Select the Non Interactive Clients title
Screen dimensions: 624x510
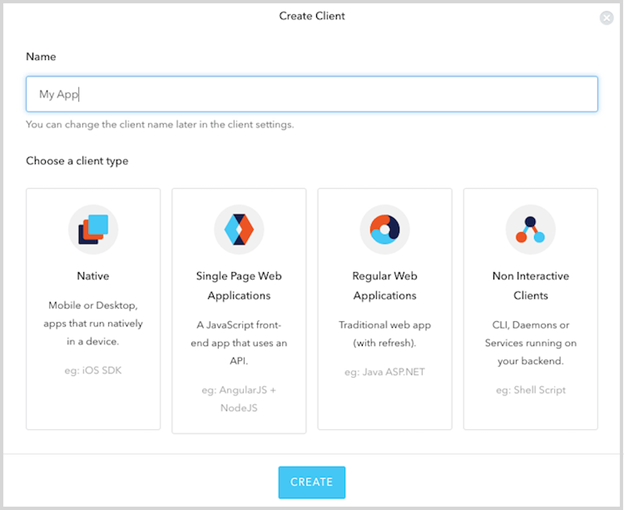(530, 286)
